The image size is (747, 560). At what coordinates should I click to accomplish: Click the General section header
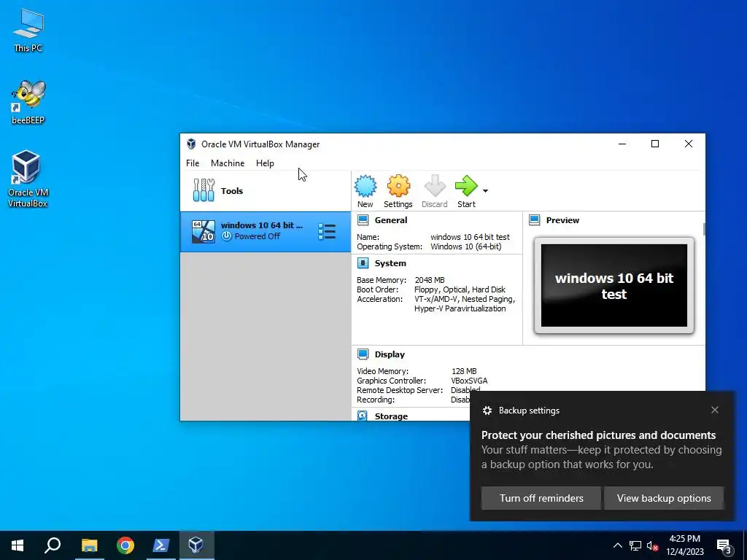click(x=391, y=220)
